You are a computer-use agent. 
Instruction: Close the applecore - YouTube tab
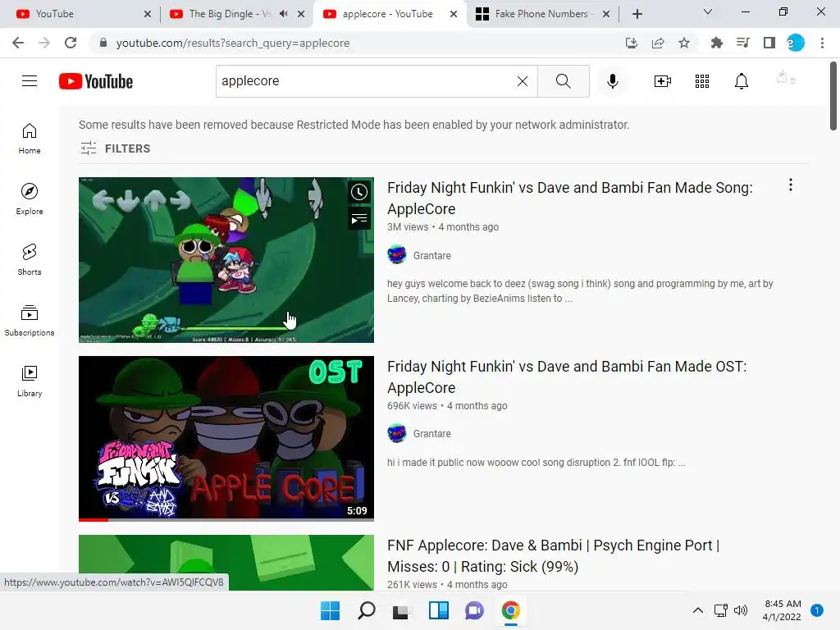[x=454, y=14]
